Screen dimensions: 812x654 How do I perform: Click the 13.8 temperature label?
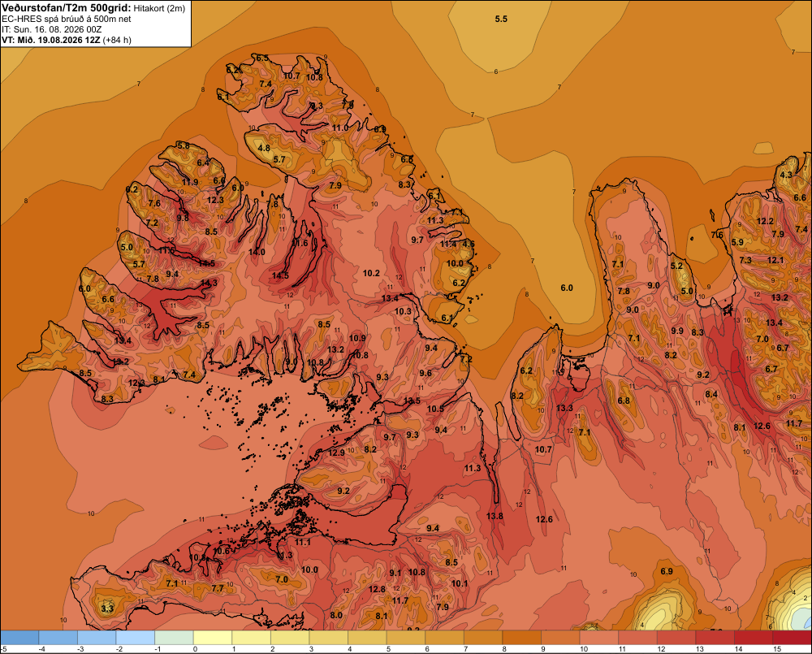pyautogui.click(x=495, y=516)
